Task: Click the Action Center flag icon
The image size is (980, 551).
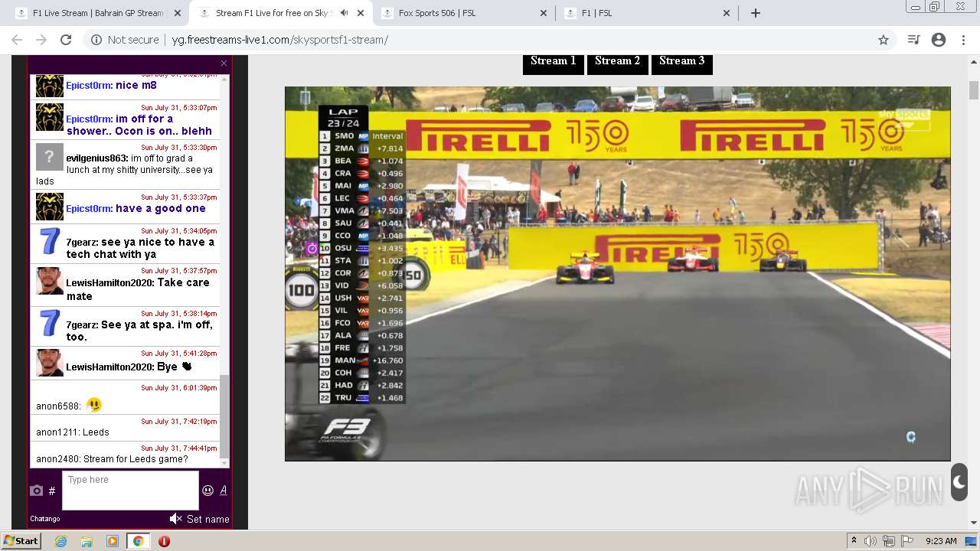Action: (907, 541)
